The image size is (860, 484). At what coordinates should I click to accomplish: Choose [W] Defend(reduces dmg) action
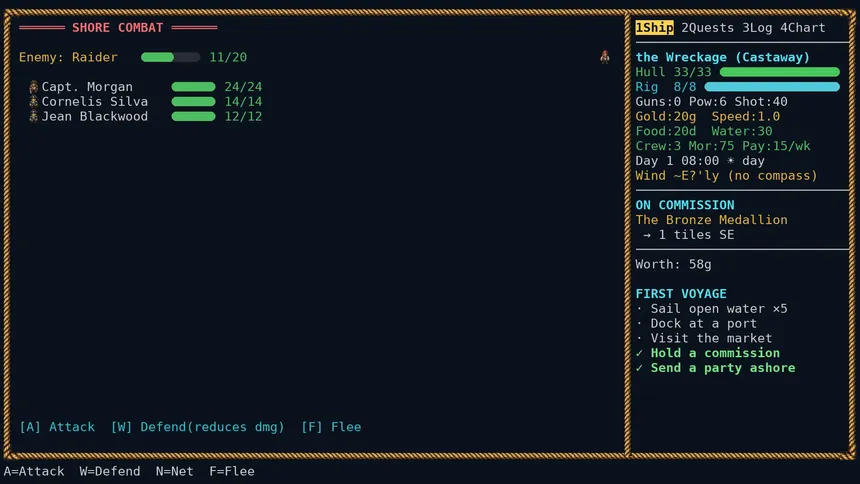point(197,427)
